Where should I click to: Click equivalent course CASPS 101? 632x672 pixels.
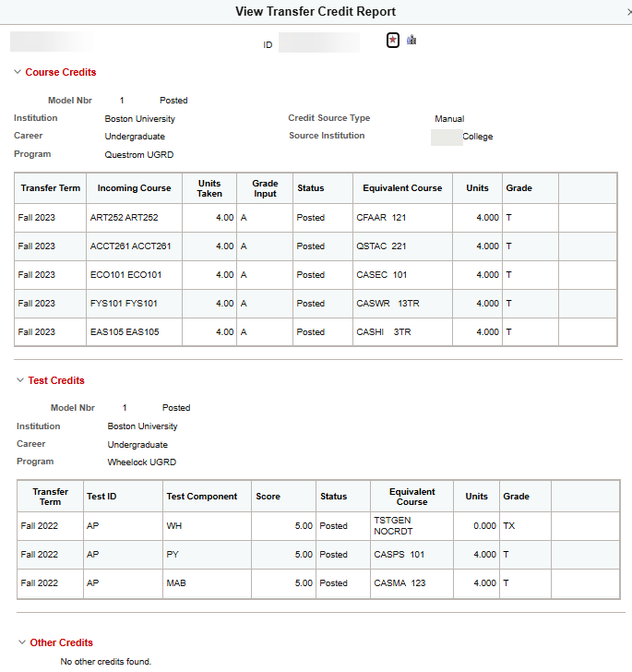coord(399,555)
